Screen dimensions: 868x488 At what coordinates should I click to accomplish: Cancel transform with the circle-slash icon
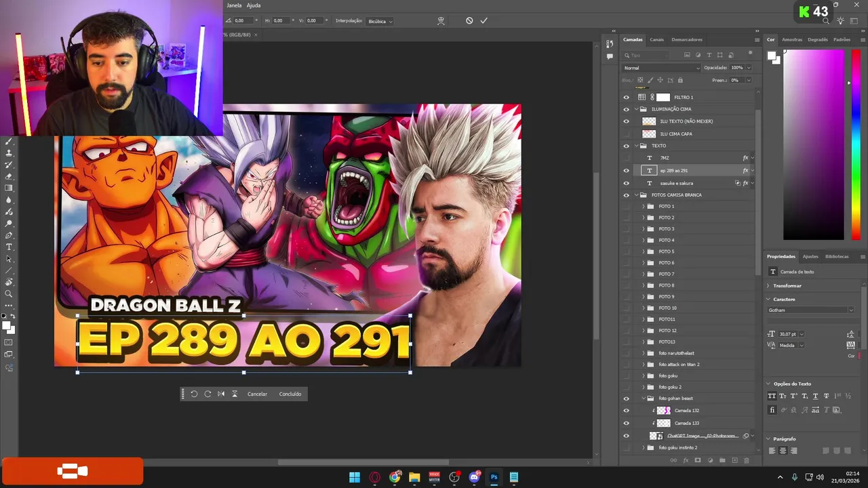[x=469, y=20]
